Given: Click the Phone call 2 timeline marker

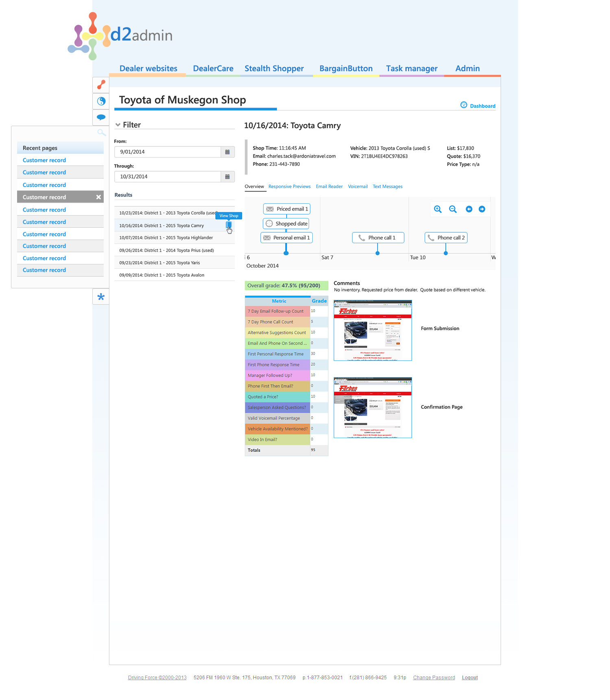Looking at the screenshot, I should [x=446, y=238].
